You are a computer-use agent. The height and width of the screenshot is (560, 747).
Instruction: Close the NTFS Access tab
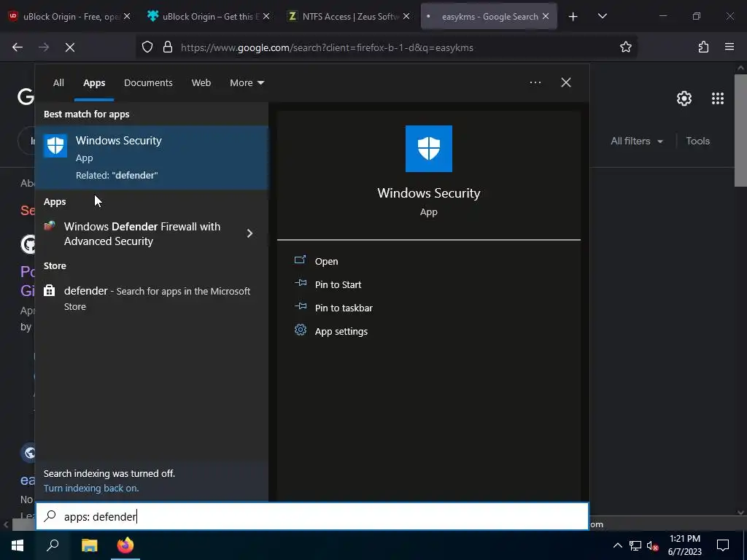pos(406,16)
